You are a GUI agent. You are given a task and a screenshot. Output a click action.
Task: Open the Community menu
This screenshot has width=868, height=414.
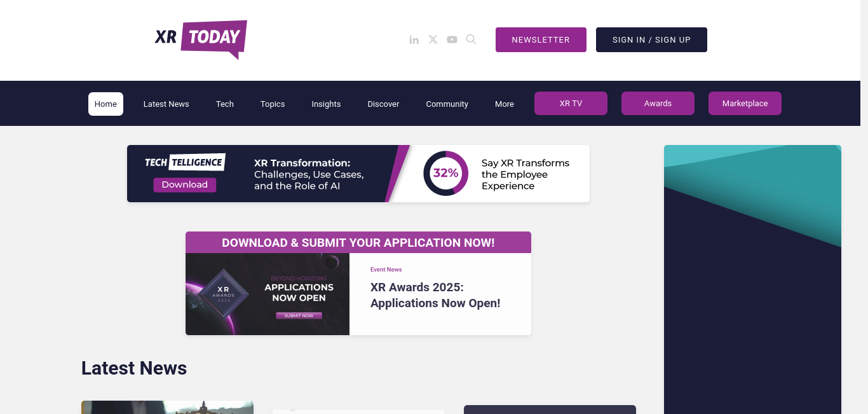447,104
